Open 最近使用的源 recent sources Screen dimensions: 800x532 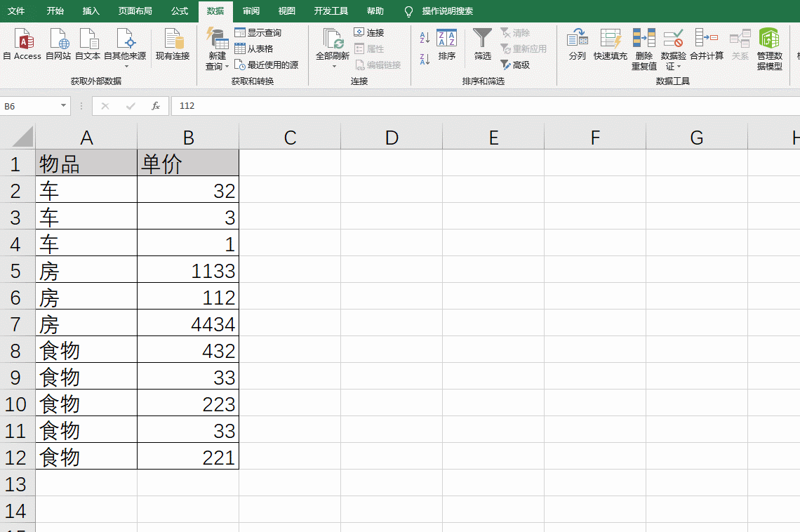[267, 65]
